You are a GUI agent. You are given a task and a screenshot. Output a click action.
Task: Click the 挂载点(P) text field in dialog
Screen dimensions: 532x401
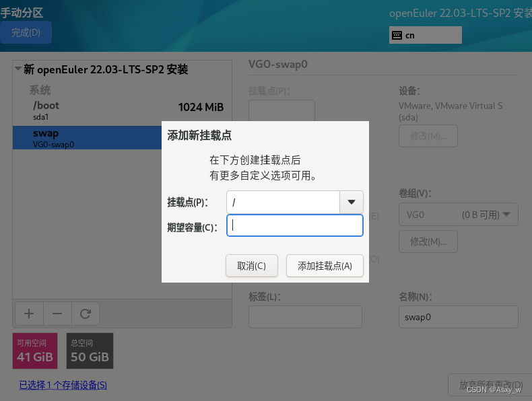(x=283, y=202)
